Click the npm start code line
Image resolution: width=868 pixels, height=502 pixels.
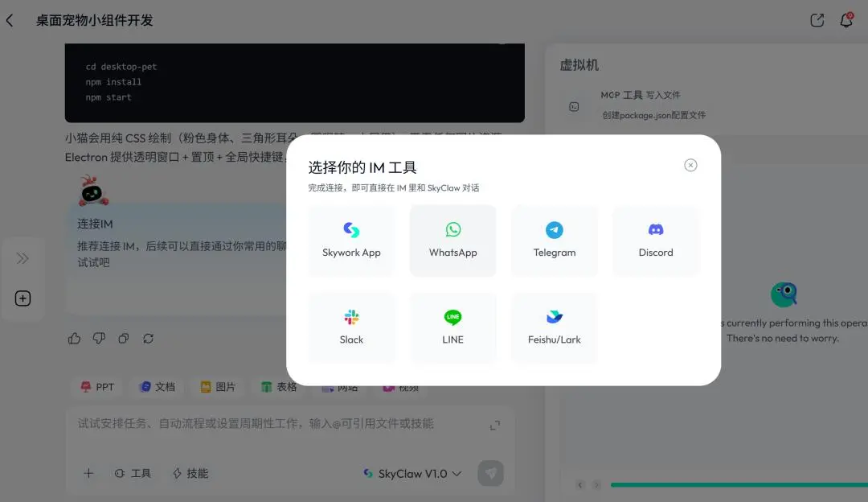point(108,97)
